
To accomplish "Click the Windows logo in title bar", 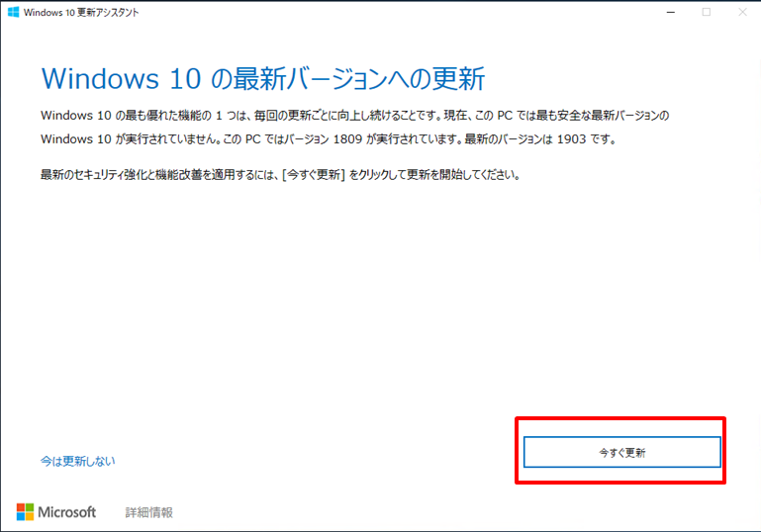I will tap(13, 12).
